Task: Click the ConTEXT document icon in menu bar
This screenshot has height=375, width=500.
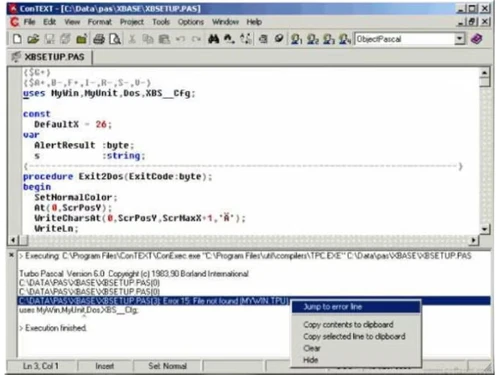Action: coord(14,22)
